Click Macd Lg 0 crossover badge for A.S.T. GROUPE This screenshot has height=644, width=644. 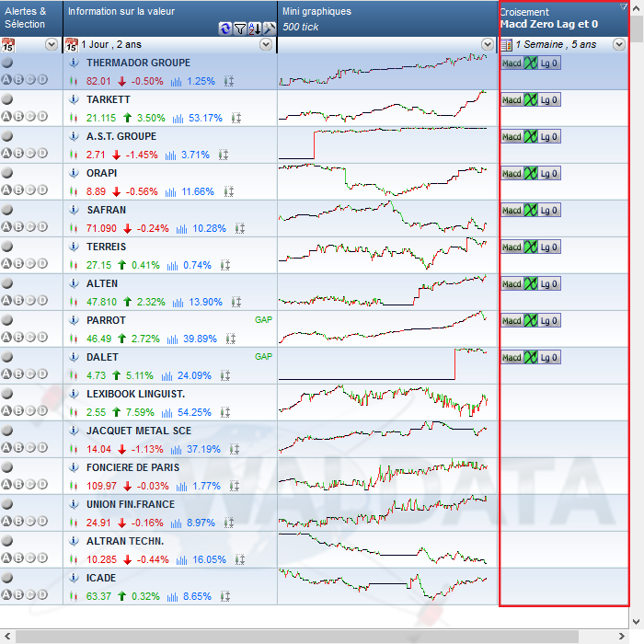click(x=531, y=137)
